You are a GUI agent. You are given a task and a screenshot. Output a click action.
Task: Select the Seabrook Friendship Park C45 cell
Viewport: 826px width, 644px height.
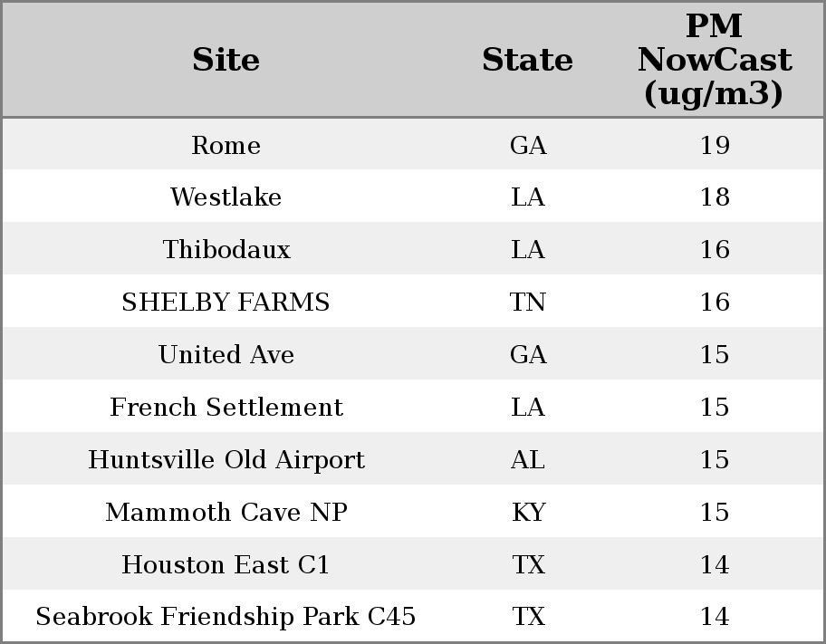[226, 616]
